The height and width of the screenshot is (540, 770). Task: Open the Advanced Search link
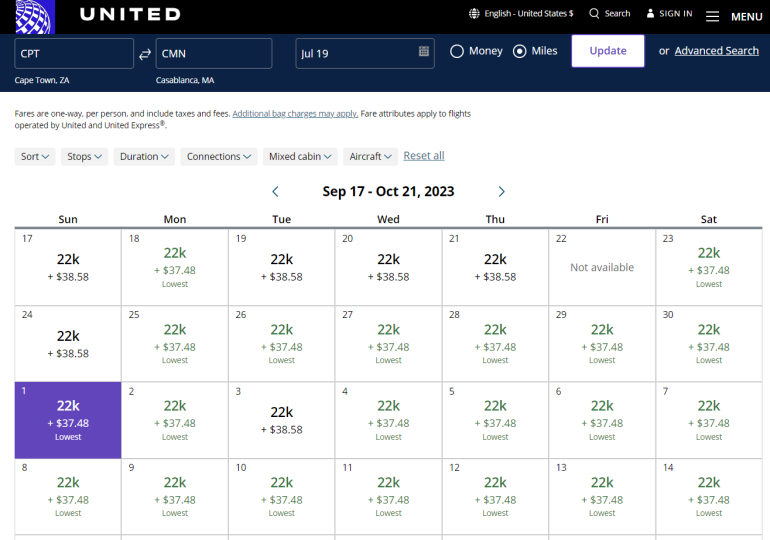[x=716, y=51]
